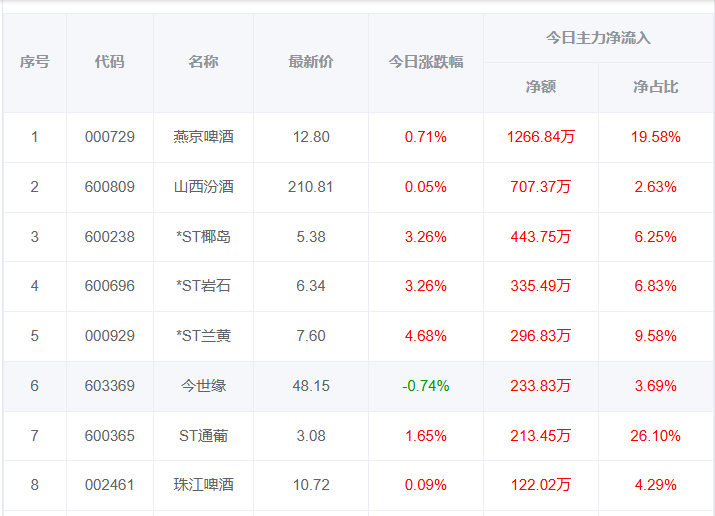This screenshot has height=516, width=715.
Task: Click the 6.25% net ratio
Action: click(656, 237)
